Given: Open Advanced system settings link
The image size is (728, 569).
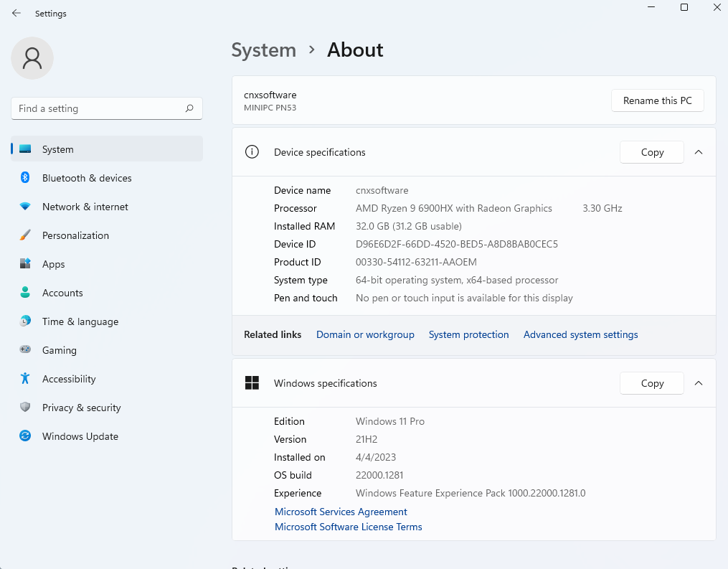Looking at the screenshot, I should (x=580, y=334).
